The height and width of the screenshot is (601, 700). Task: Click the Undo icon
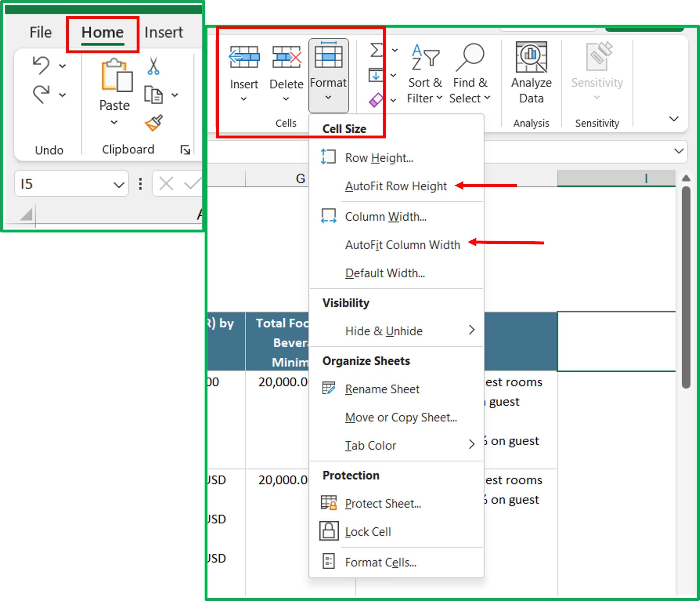[x=42, y=65]
